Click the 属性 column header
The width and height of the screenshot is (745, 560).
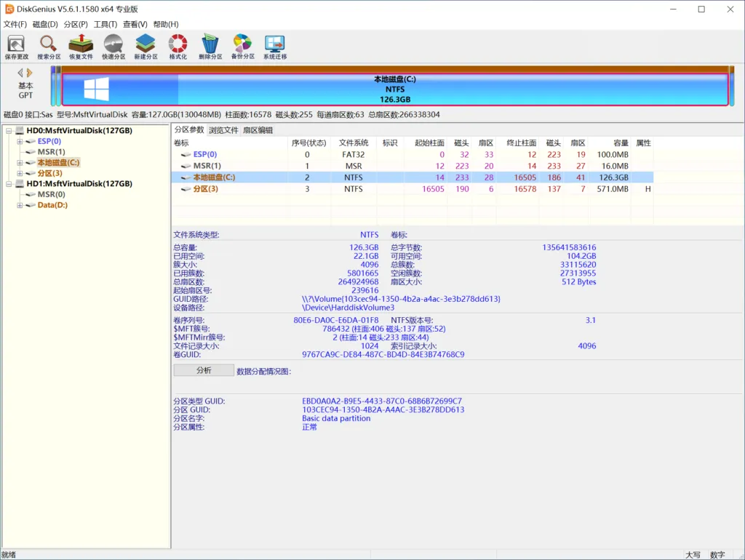(x=643, y=143)
